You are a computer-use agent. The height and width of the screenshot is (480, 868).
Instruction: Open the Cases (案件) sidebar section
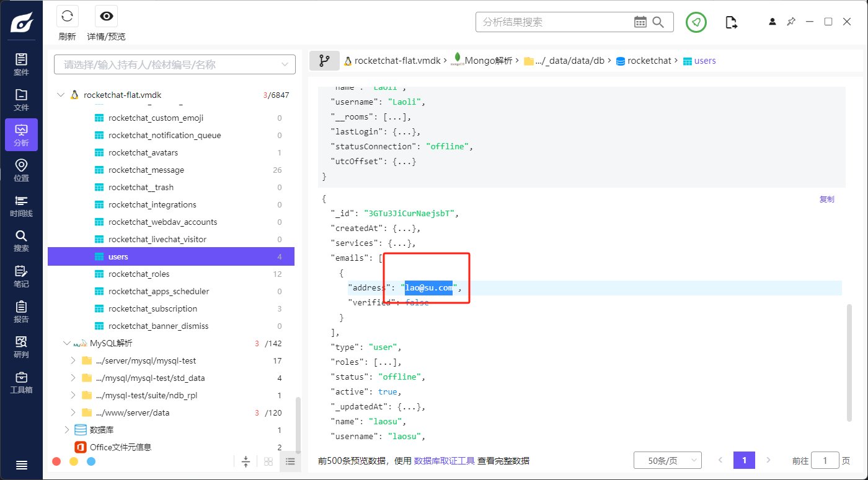pos(21,64)
